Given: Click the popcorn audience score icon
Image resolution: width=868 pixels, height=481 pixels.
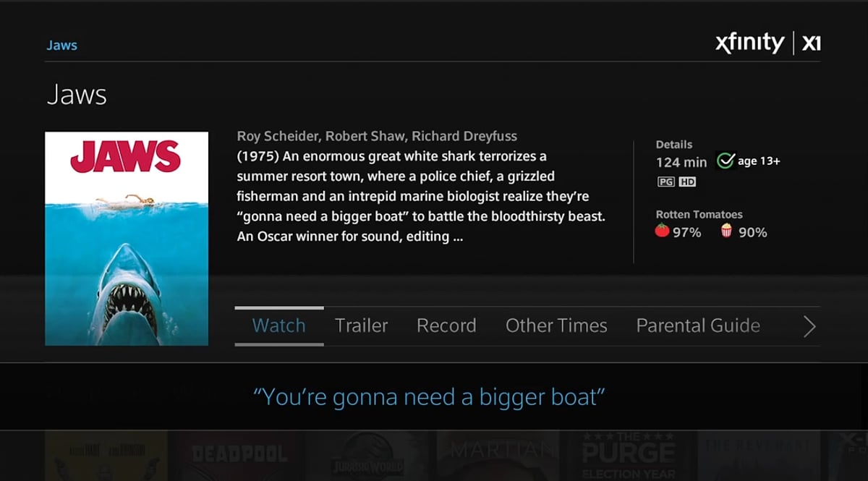Looking at the screenshot, I should [726, 231].
